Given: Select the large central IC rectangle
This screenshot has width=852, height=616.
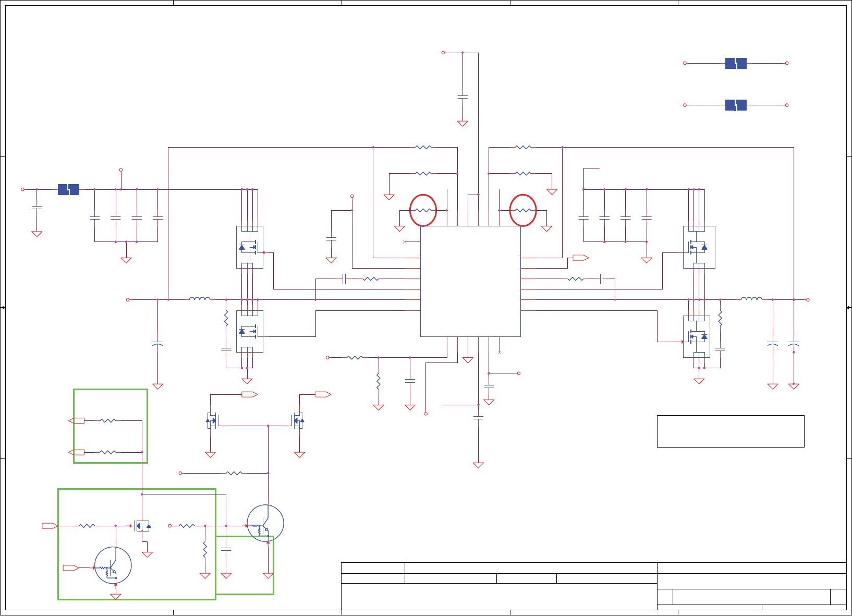Looking at the screenshot, I should (x=470, y=281).
